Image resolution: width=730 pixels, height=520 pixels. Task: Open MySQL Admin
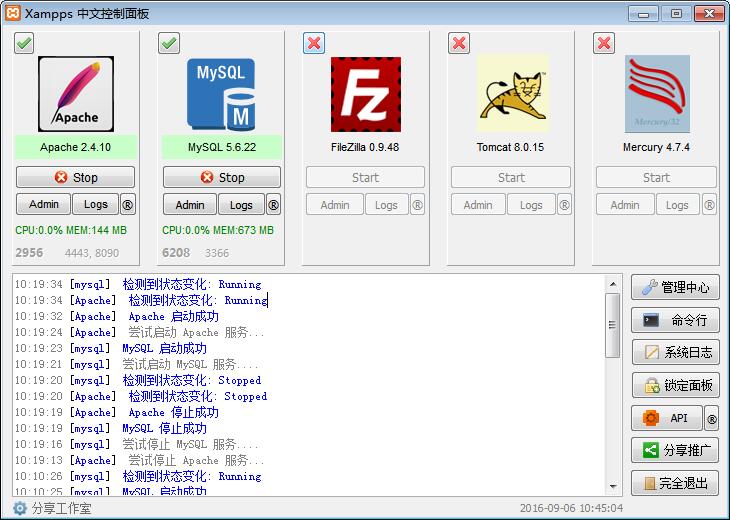[190, 204]
